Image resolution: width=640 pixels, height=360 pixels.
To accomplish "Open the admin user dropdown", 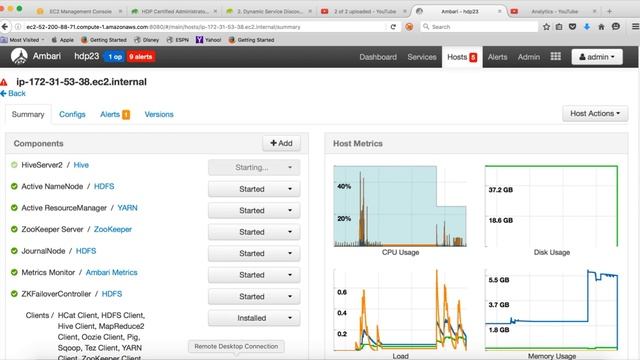I will tap(597, 57).
